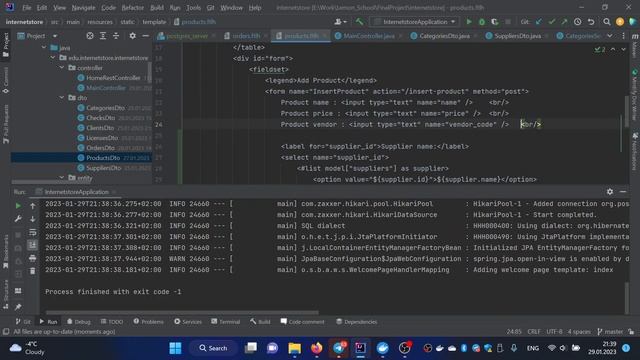Screen dimensions: 640x360
Task: Open Run panel settings gear
Action: click(x=609, y=191)
